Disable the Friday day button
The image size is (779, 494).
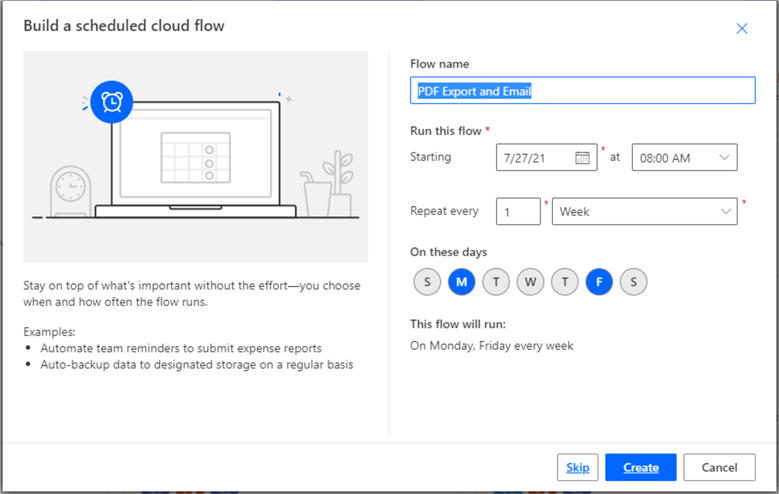tap(599, 282)
